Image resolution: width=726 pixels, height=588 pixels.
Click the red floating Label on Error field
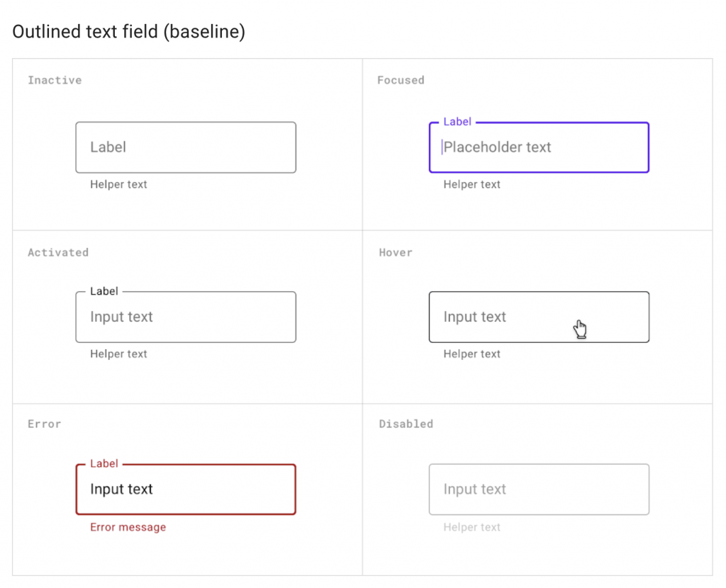pyautogui.click(x=104, y=464)
